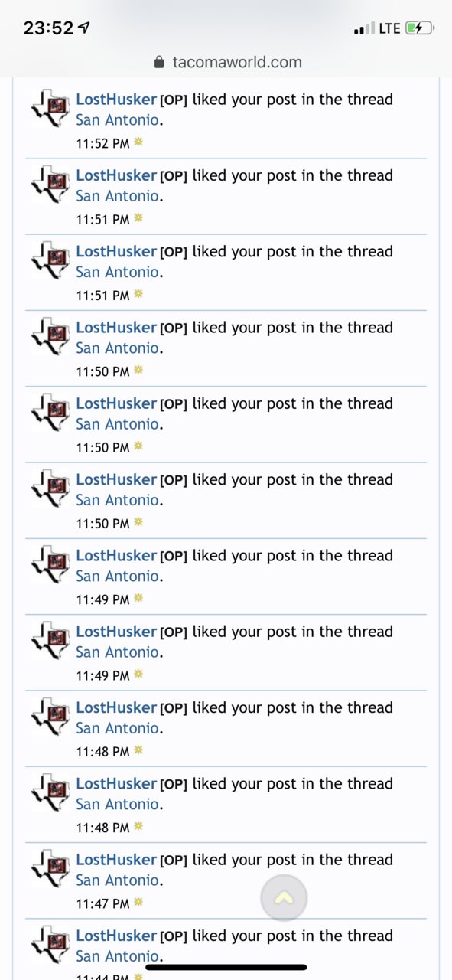The height and width of the screenshot is (980, 452).
Task: Open LostHusker avatar on 11:47 PM notification
Action: tap(50, 870)
